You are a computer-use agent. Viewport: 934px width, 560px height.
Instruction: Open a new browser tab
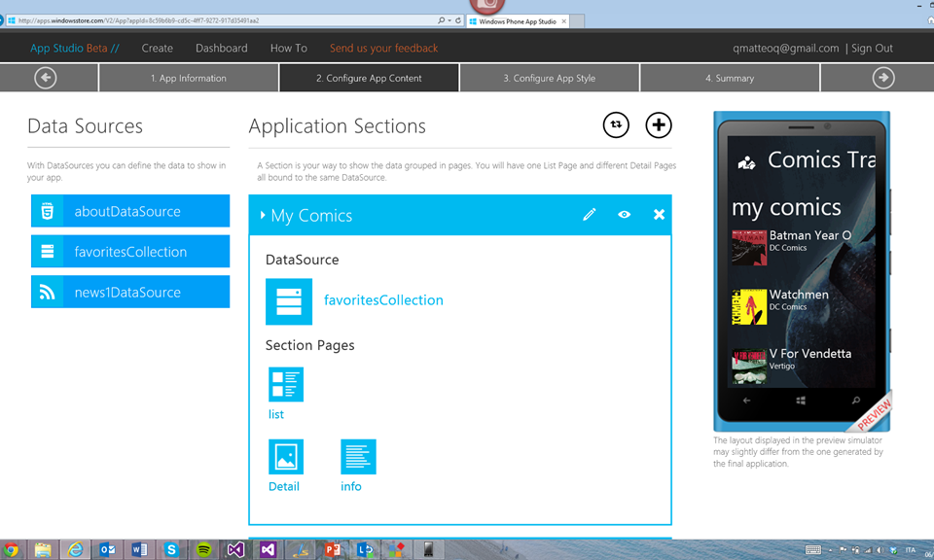(x=577, y=21)
